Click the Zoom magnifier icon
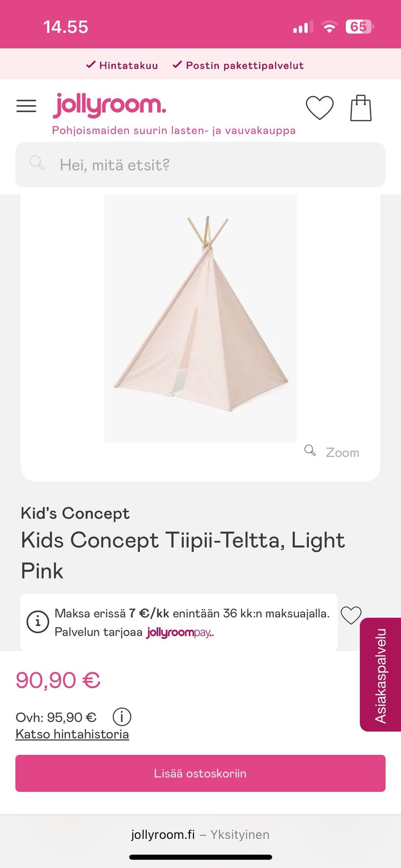Image resolution: width=401 pixels, height=868 pixels. pyautogui.click(x=310, y=450)
